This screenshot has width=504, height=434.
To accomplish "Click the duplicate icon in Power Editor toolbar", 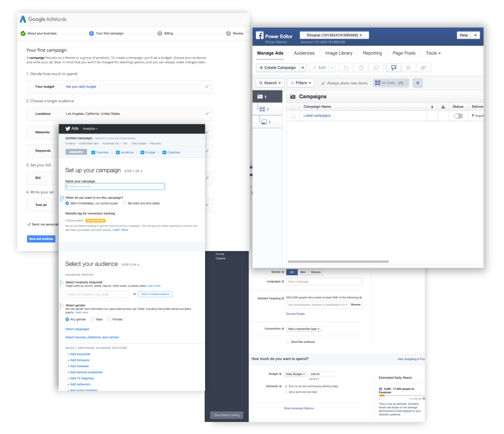I will click(x=376, y=68).
